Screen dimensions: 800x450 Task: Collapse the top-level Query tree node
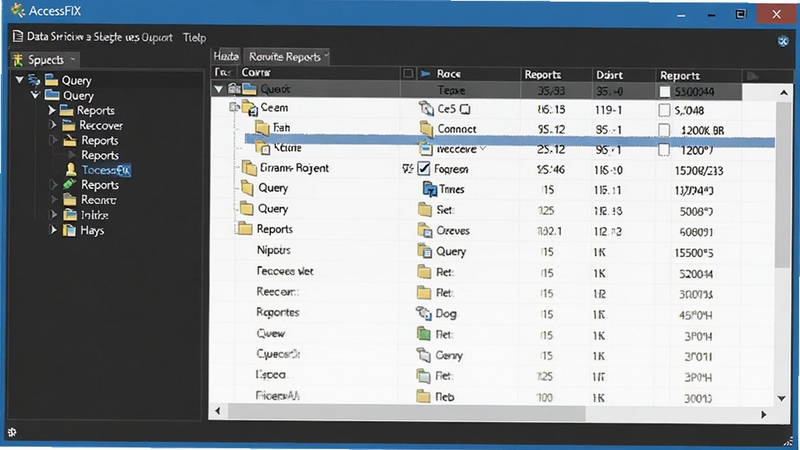19,80
